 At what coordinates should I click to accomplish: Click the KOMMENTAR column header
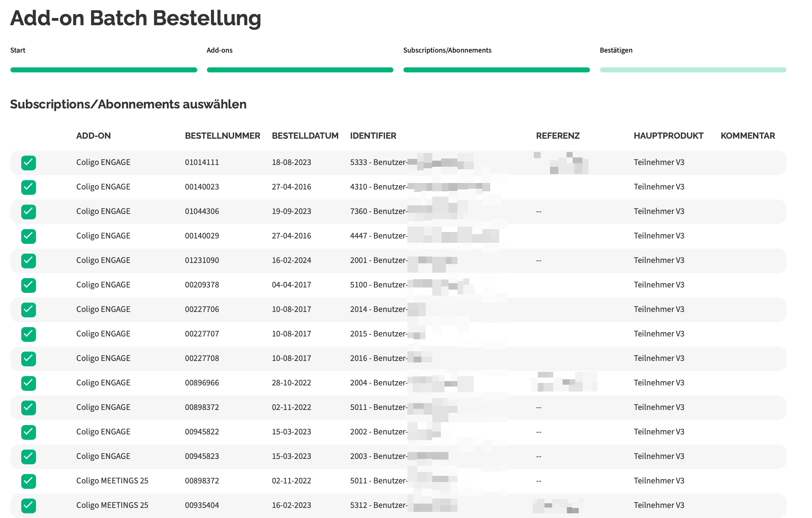click(748, 136)
